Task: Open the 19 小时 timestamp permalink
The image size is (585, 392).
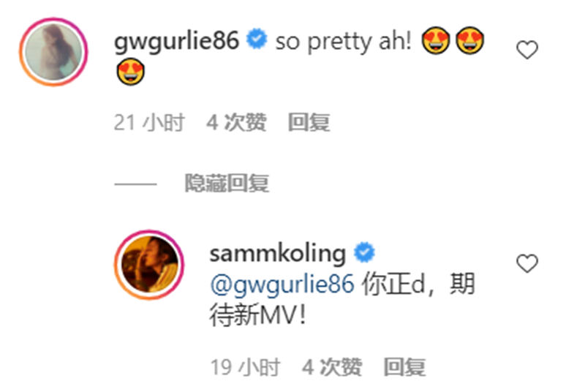Action: pos(245,366)
